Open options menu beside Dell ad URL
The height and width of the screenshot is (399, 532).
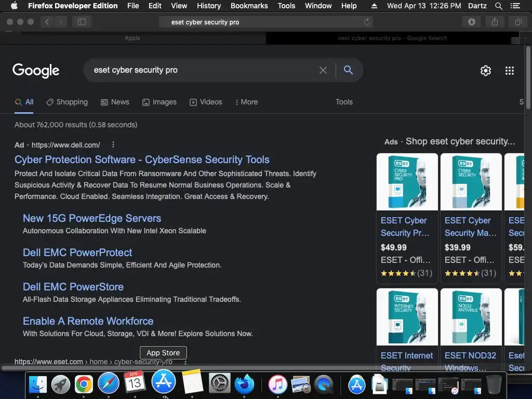coord(113,145)
